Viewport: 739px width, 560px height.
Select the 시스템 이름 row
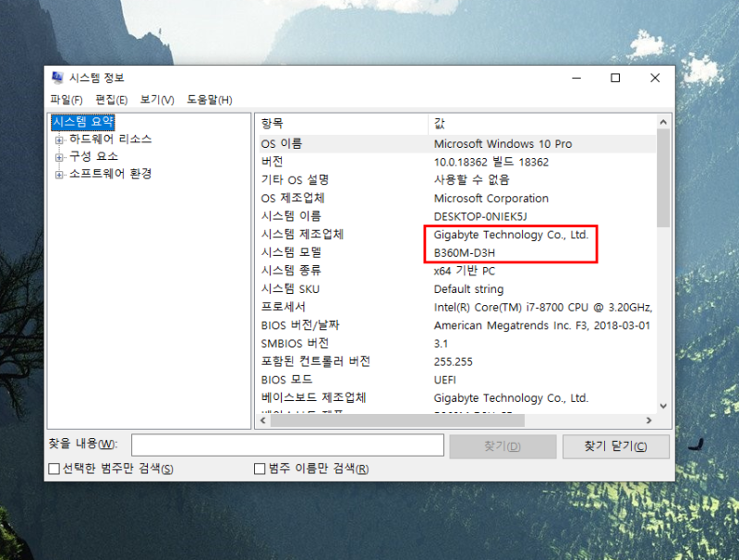click(x=457, y=216)
